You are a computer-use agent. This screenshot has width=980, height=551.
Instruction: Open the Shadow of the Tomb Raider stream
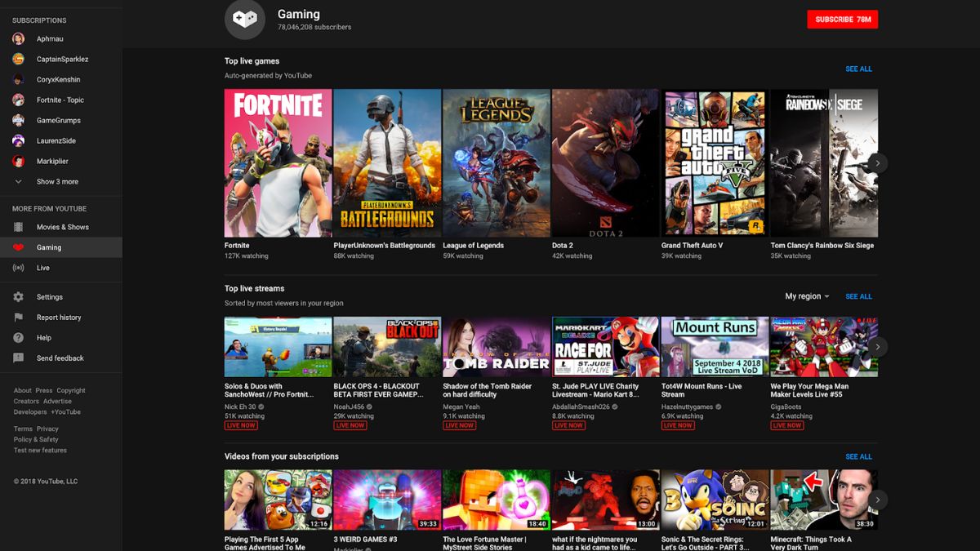click(497, 347)
